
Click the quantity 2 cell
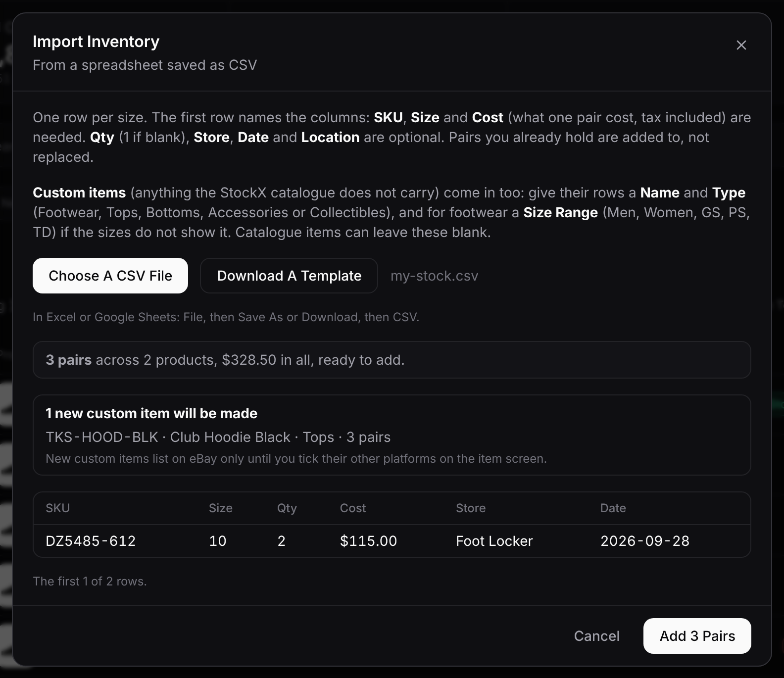pos(282,541)
